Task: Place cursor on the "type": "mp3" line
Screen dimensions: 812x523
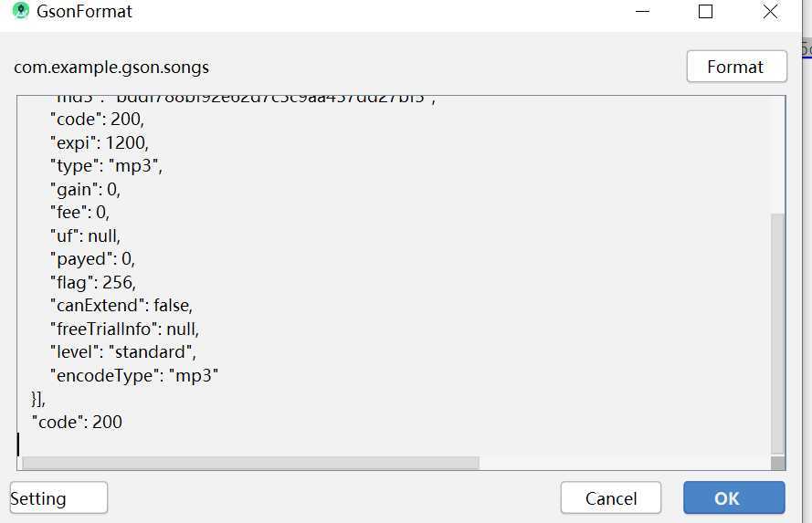Action: pos(106,166)
